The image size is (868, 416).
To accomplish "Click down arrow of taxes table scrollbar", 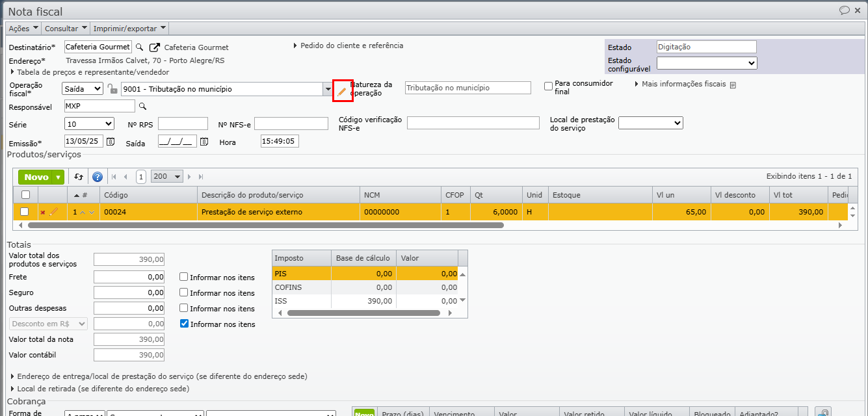I will (x=463, y=300).
